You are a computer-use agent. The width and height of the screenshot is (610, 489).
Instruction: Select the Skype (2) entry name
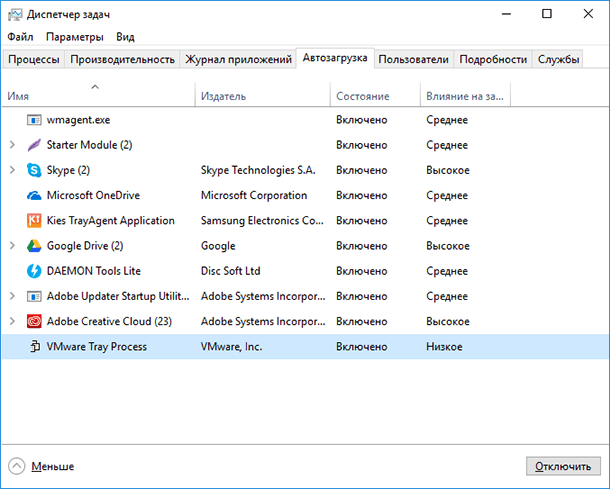(68, 170)
